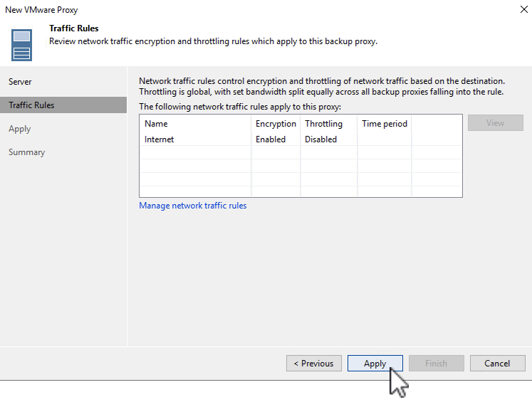This screenshot has width=532, height=402.
Task: Click the Throttling column header
Action: coord(323,124)
